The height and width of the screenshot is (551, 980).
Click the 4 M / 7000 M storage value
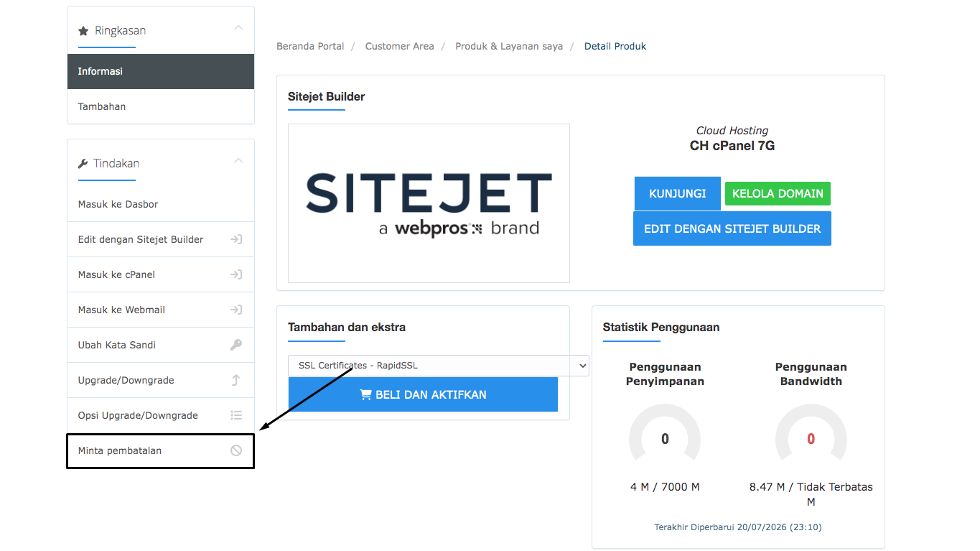(x=665, y=487)
